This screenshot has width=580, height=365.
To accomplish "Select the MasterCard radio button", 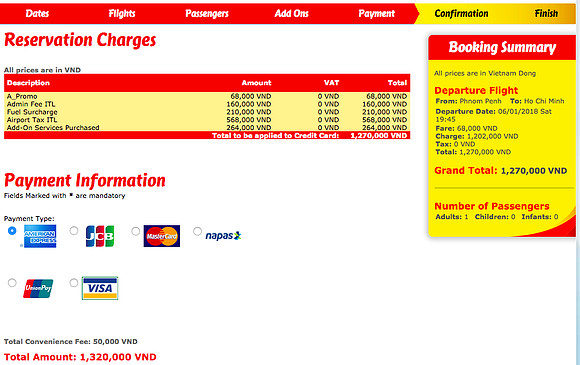I will click(x=136, y=231).
